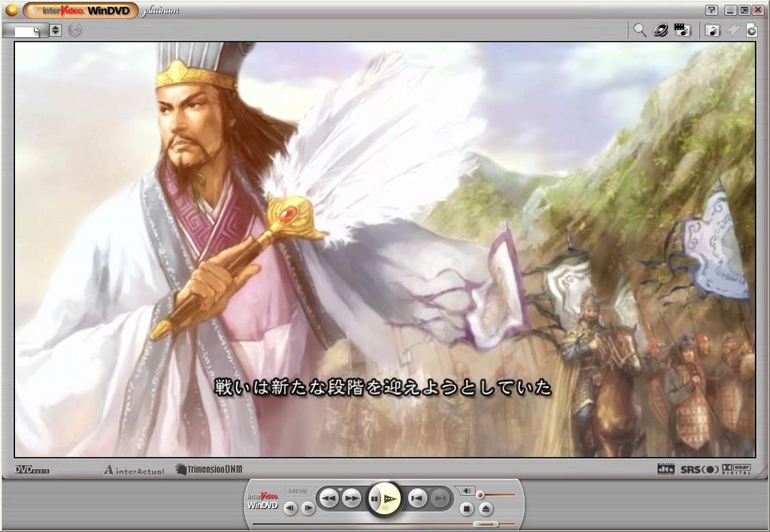Click the playback progress slider thumb

point(486,524)
